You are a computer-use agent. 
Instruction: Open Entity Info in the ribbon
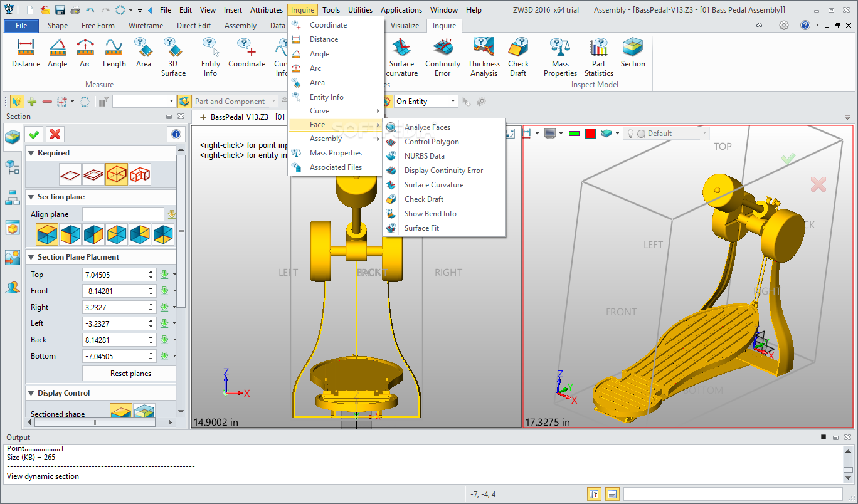coord(210,57)
